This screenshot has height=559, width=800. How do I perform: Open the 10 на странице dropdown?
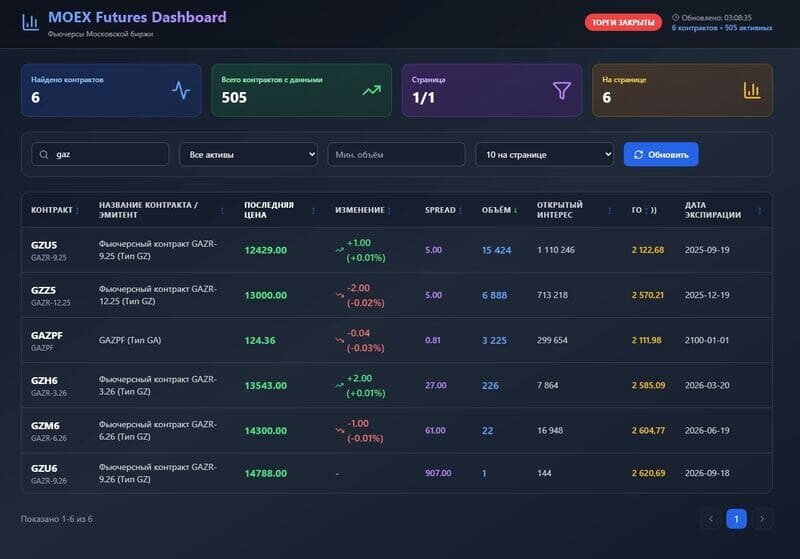(544, 154)
